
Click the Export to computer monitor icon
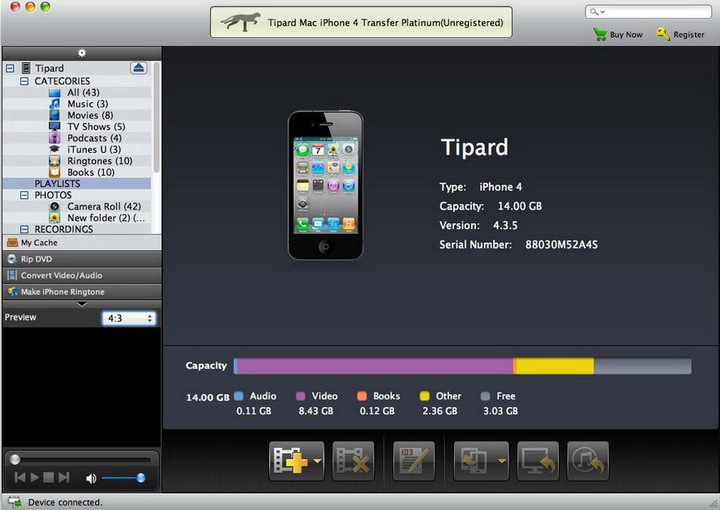[x=538, y=460]
